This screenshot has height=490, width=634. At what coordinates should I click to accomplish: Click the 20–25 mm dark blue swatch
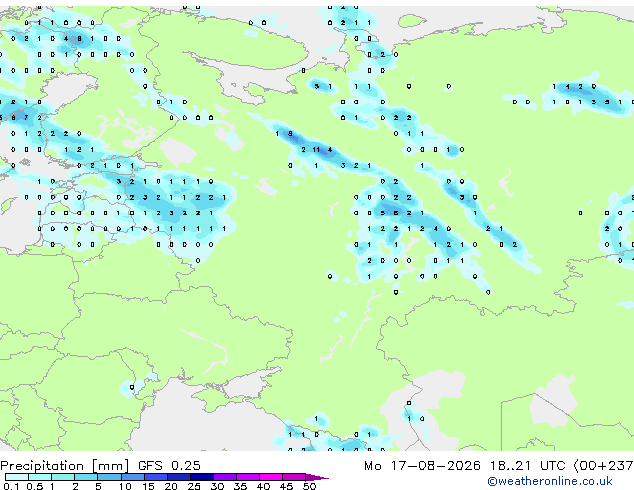[x=179, y=477]
